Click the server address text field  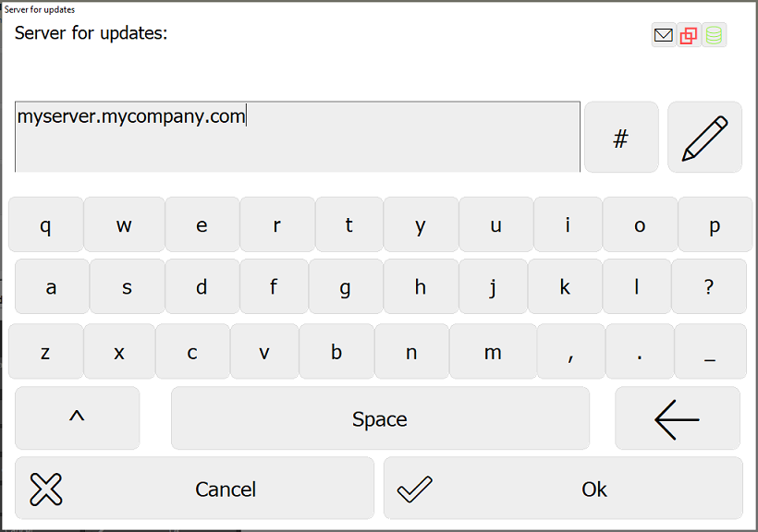click(x=298, y=137)
